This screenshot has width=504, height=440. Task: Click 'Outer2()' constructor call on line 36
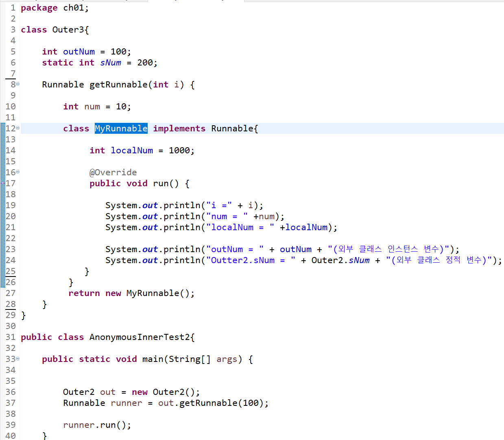174,392
